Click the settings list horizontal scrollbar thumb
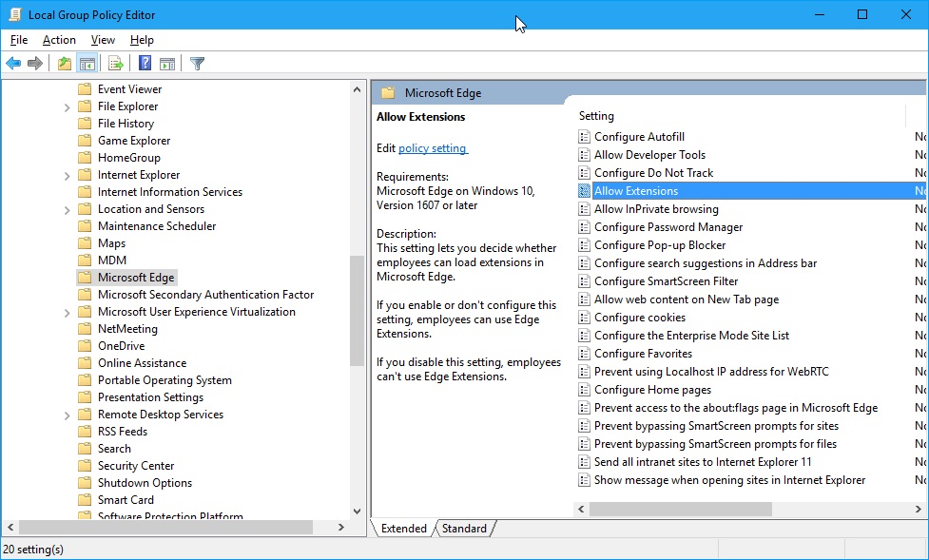This screenshot has height=560, width=929. 680,509
